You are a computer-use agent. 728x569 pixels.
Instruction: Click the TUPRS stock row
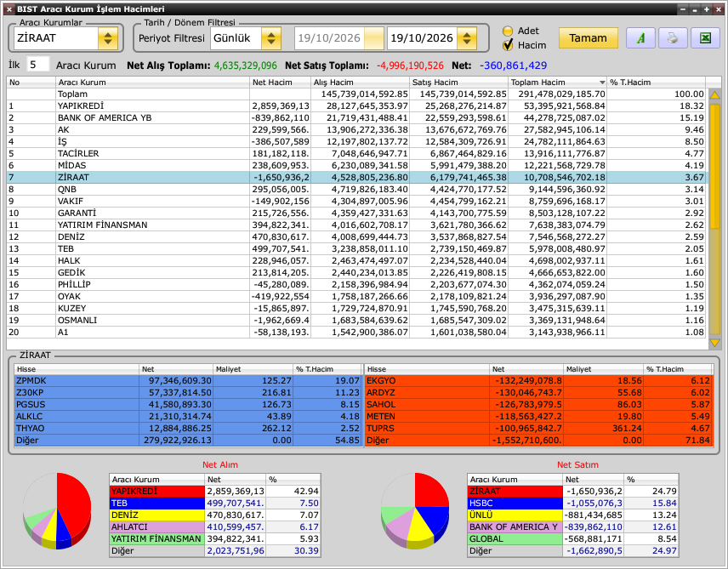point(538,429)
